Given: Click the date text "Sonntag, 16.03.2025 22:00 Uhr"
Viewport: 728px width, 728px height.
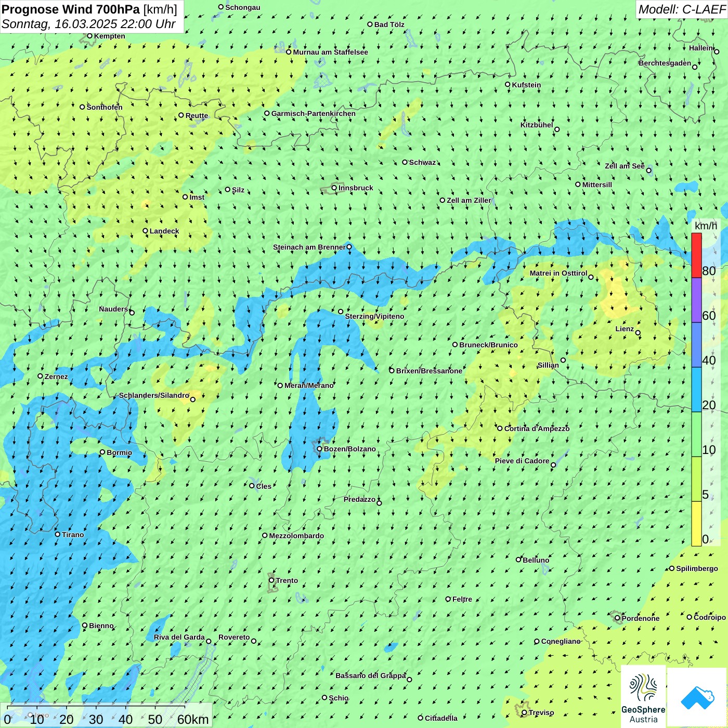Looking at the screenshot, I should pyautogui.click(x=88, y=24).
